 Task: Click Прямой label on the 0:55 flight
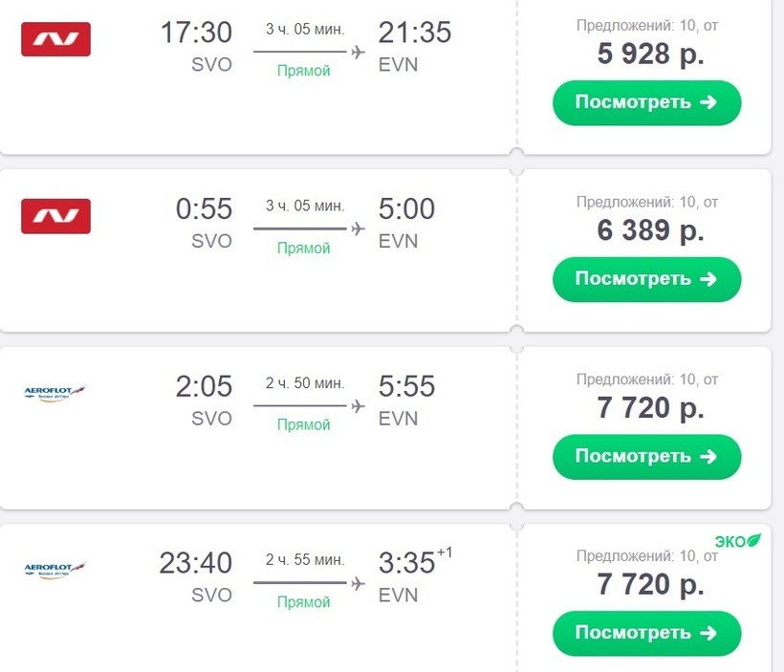303,249
